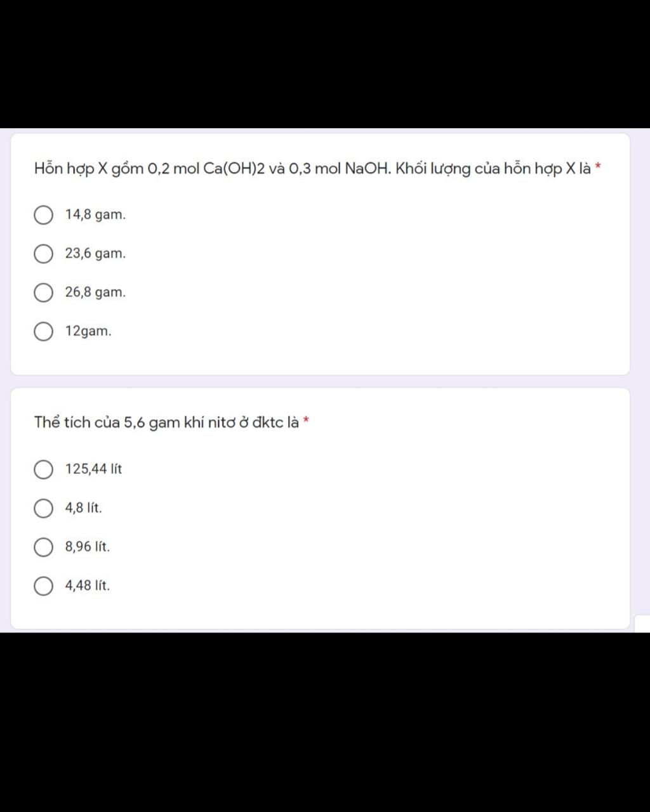Mark the 26,8 gam radio circle
The image size is (650, 812).
tap(43, 293)
